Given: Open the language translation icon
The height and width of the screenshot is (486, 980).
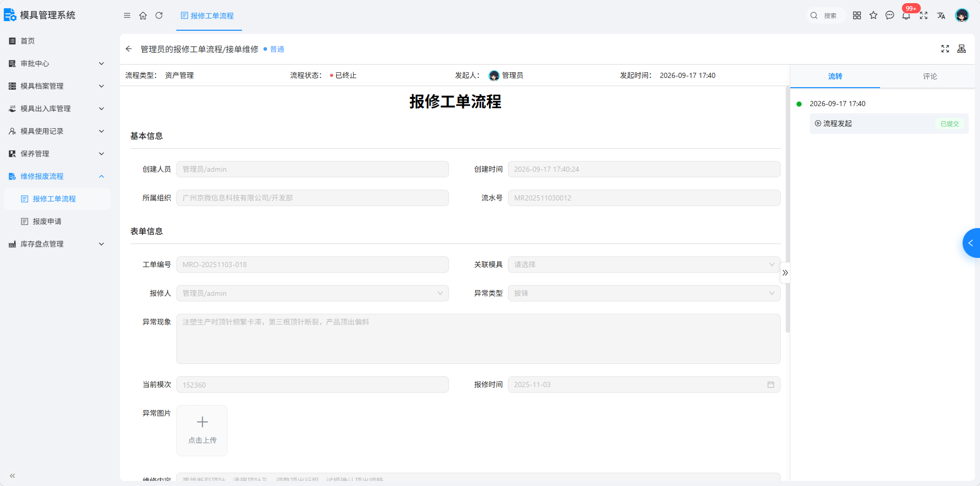Looking at the screenshot, I should [x=941, y=15].
